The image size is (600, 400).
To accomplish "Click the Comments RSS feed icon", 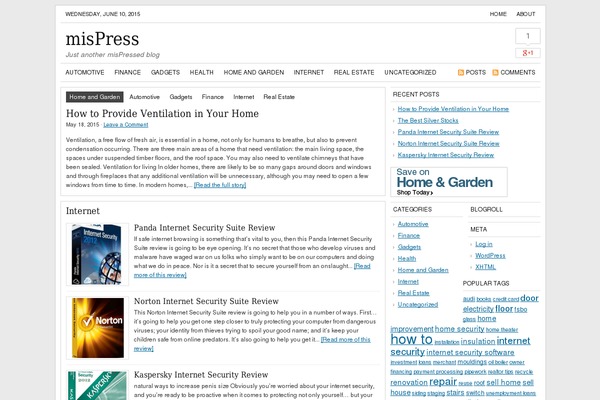I will pyautogui.click(x=495, y=72).
